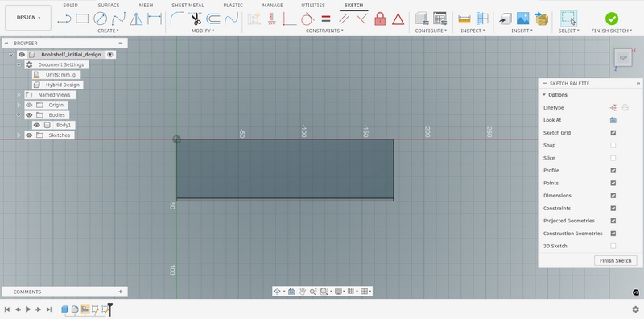Switch to the Mesh tab
644x319 pixels.
(146, 6)
